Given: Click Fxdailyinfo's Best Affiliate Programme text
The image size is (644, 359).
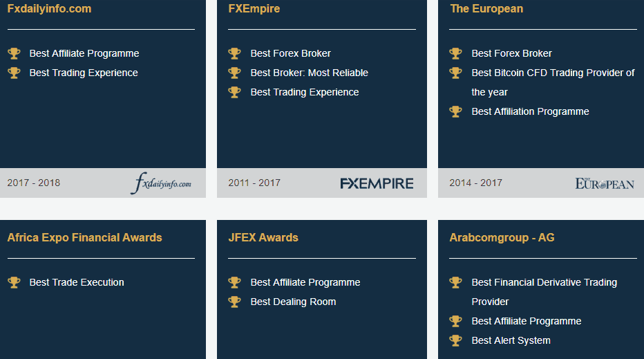Looking at the screenshot, I should tap(84, 53).
